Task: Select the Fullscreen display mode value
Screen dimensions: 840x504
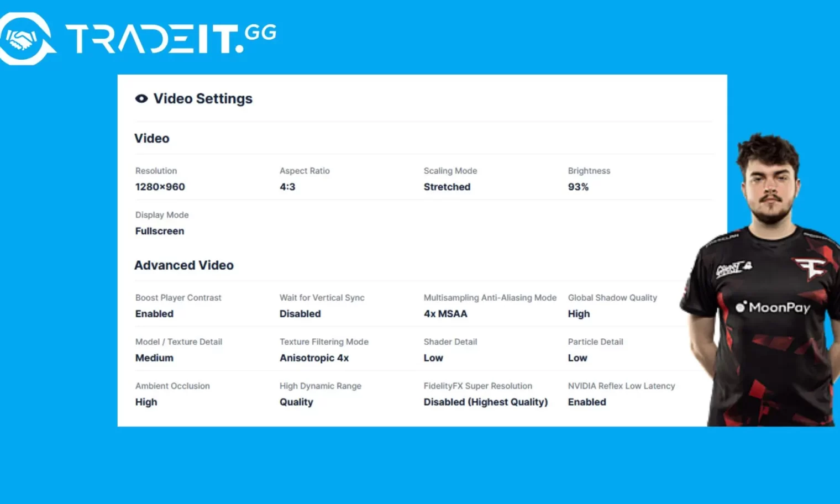Action: coord(160,231)
